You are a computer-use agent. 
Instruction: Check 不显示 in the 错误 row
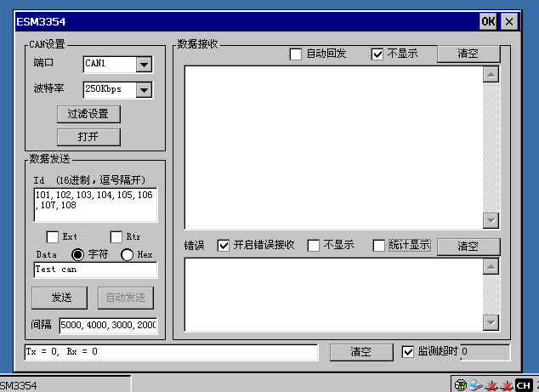click(x=314, y=246)
